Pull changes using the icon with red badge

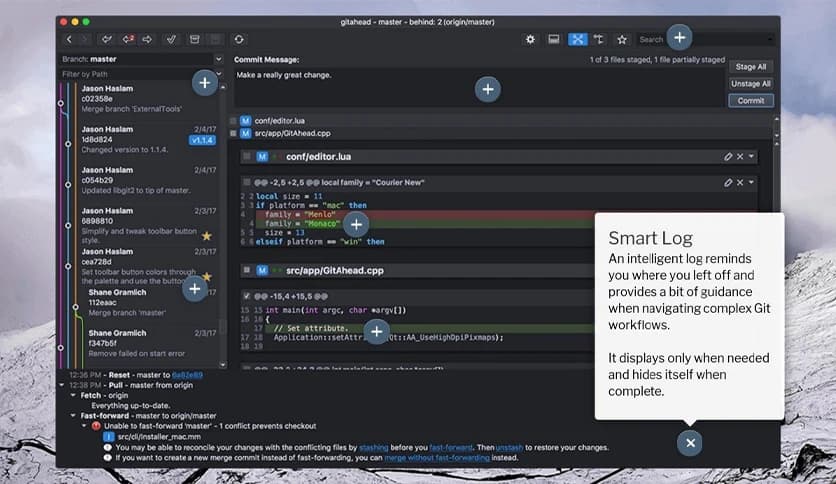128,39
